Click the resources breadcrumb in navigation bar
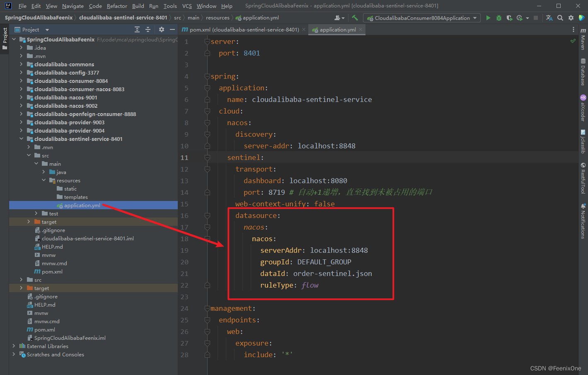 click(218, 18)
